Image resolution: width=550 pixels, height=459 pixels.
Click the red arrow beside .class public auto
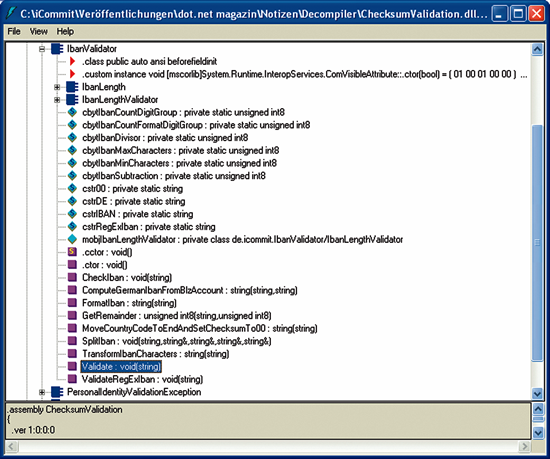click(x=72, y=61)
